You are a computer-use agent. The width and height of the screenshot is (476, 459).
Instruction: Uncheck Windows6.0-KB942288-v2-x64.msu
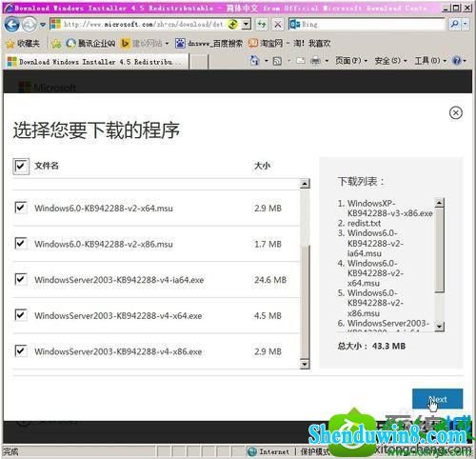coord(21,208)
